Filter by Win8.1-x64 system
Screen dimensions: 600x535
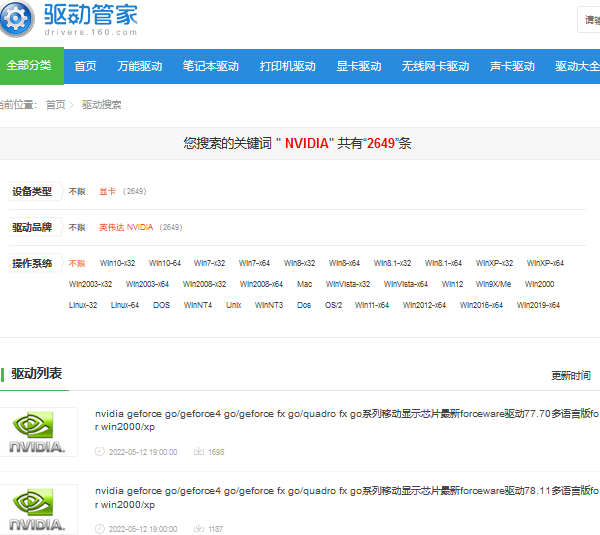(443, 263)
